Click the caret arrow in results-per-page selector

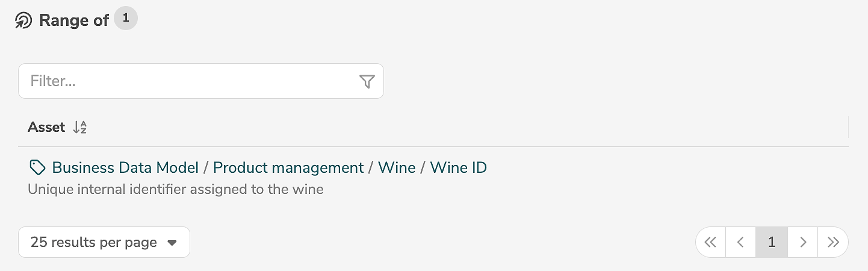(172, 243)
